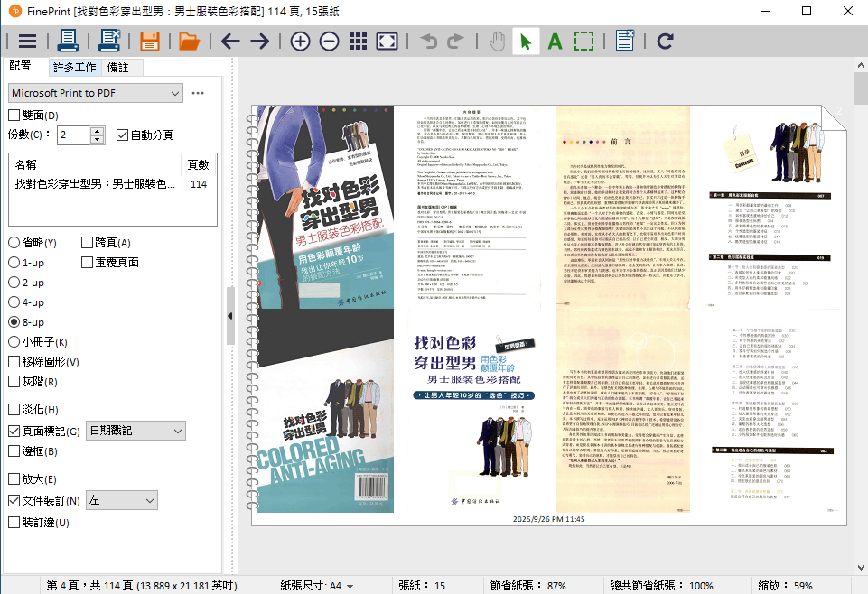Viewport: 868px width, 594px height.
Task: Enable the 雙面 duplex checkbox
Action: (14, 116)
